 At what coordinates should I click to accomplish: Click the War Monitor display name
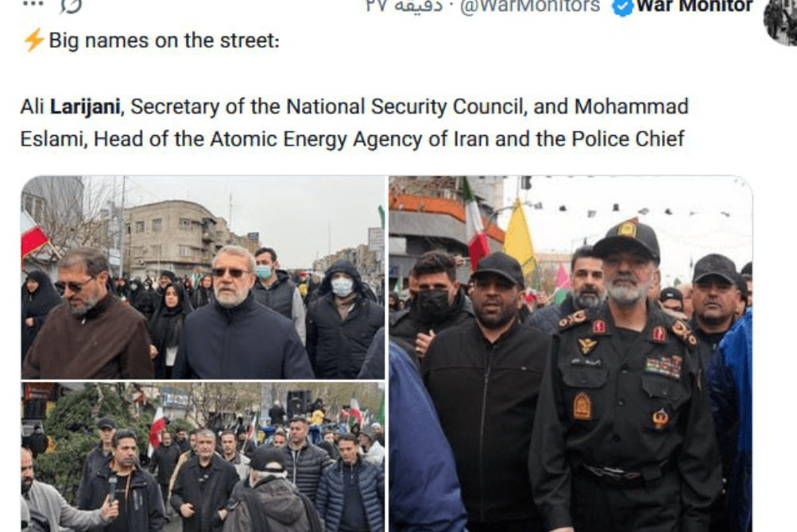point(694,6)
